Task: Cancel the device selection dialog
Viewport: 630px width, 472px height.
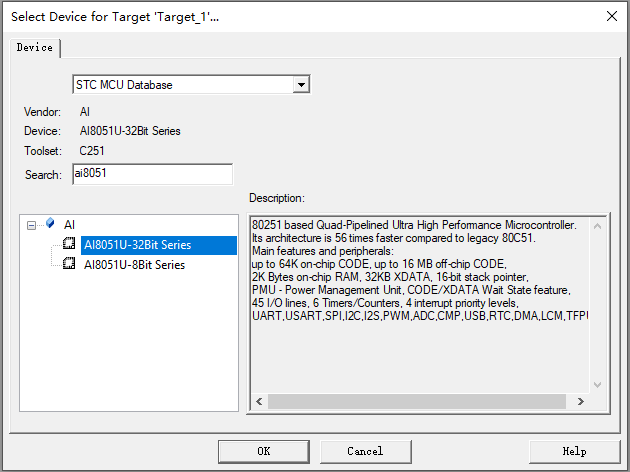Action: 366,452
